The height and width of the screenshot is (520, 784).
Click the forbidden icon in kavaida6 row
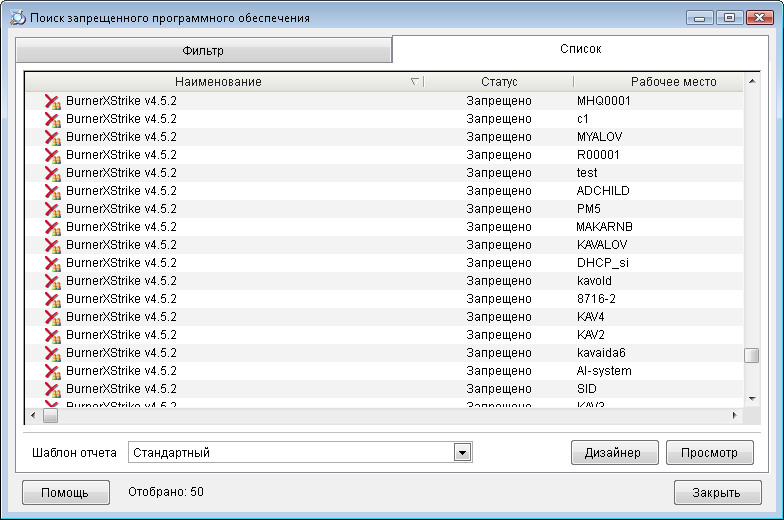52,353
